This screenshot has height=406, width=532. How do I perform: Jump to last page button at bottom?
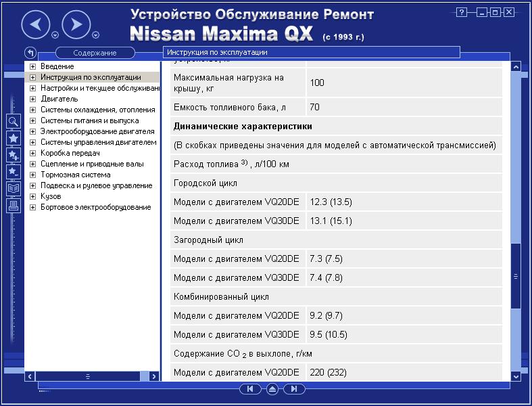click(x=294, y=389)
